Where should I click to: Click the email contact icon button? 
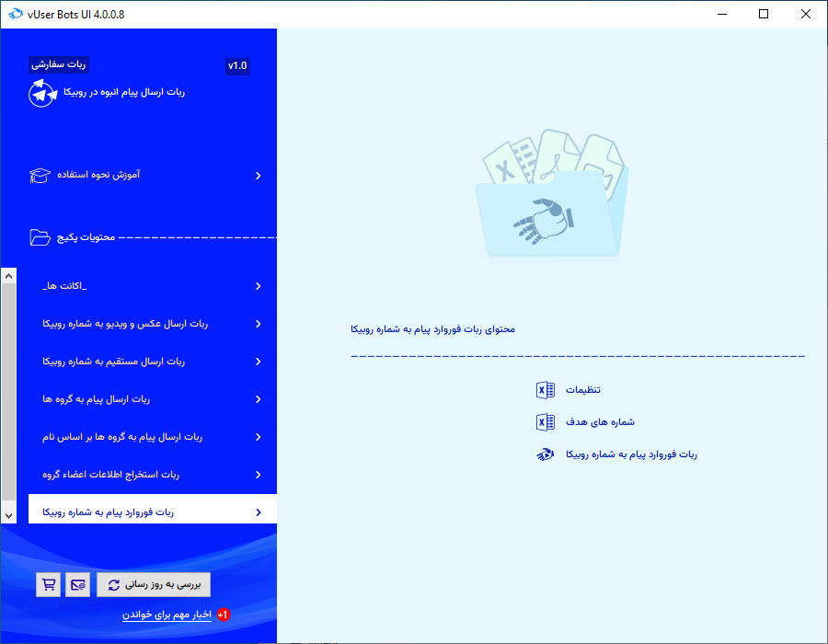click(77, 584)
